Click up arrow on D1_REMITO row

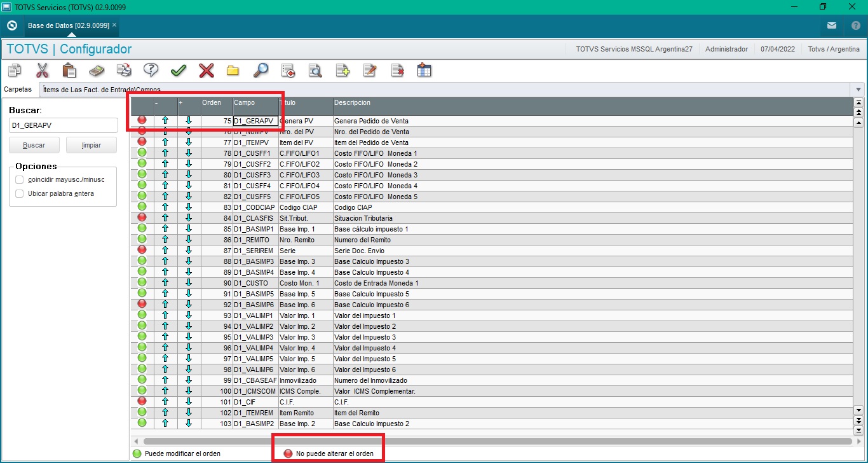point(165,240)
